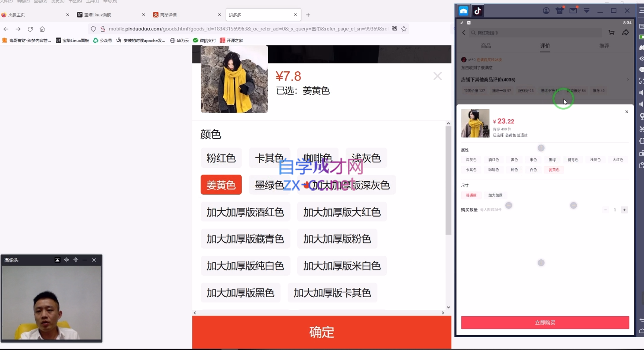The width and height of the screenshot is (644, 350).
Task: Open the emulator account profile icon
Action: [546, 11]
